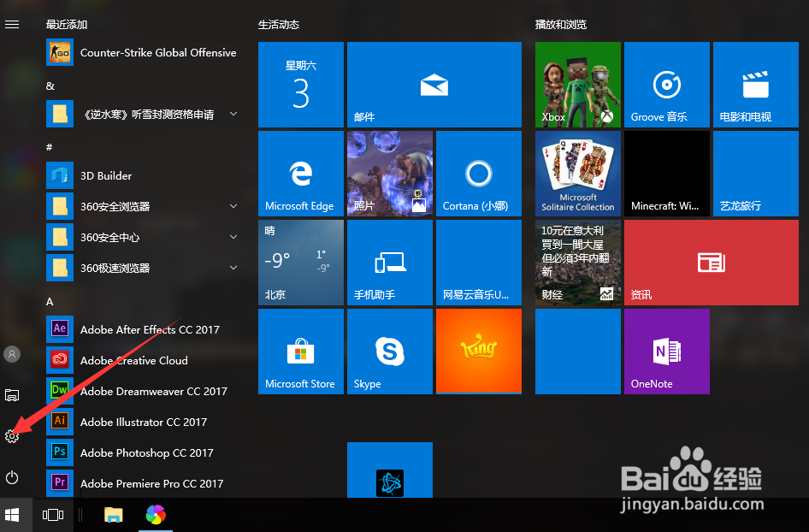809x532 pixels.
Task: Open Settings gear icon in Start sidebar
Action: pyautogui.click(x=12, y=436)
